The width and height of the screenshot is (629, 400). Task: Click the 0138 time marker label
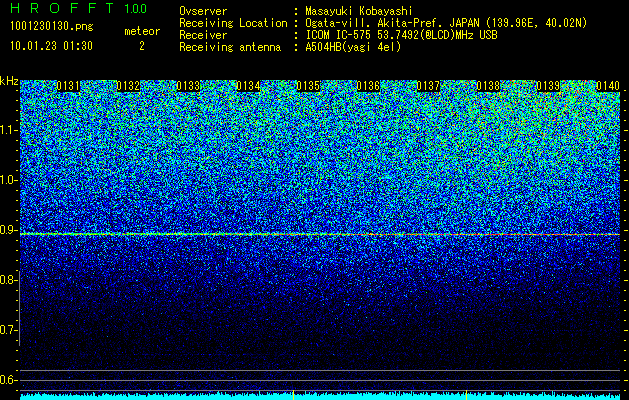pyautogui.click(x=489, y=86)
